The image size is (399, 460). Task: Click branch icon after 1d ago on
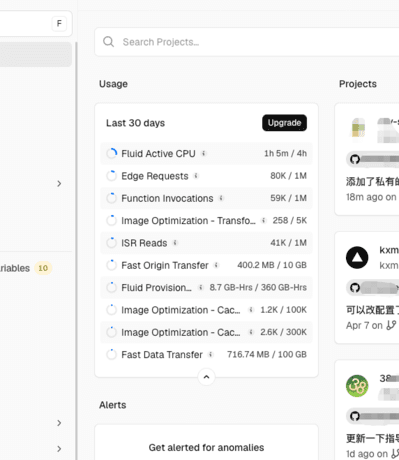pos(395,454)
